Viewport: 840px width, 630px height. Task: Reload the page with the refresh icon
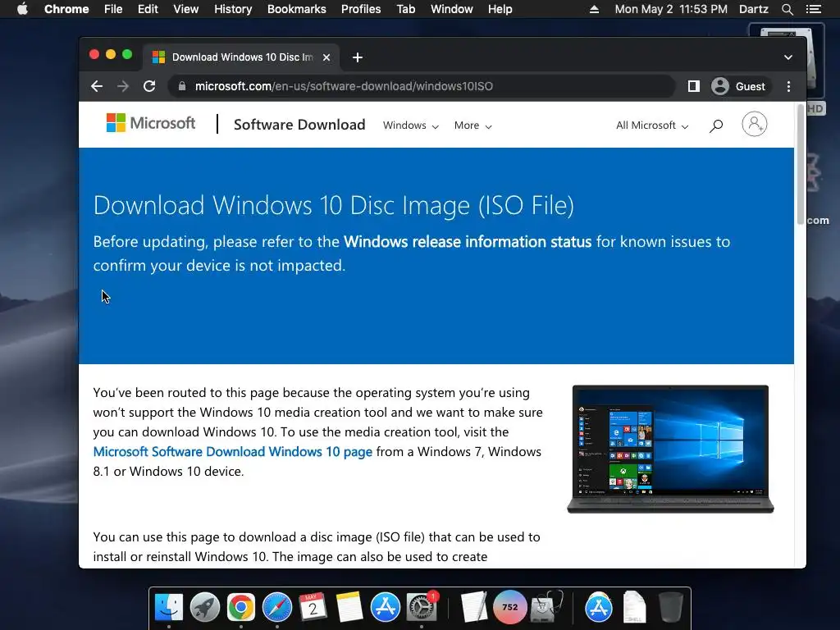[x=149, y=86]
